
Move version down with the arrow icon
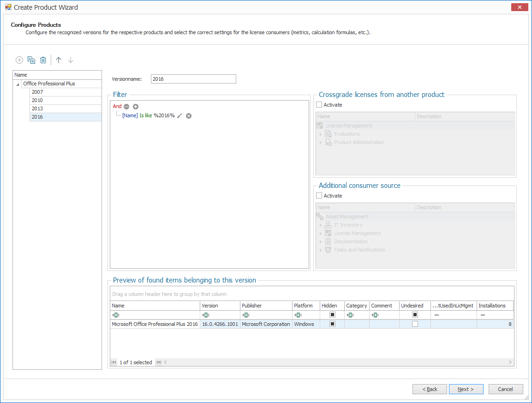(71, 60)
